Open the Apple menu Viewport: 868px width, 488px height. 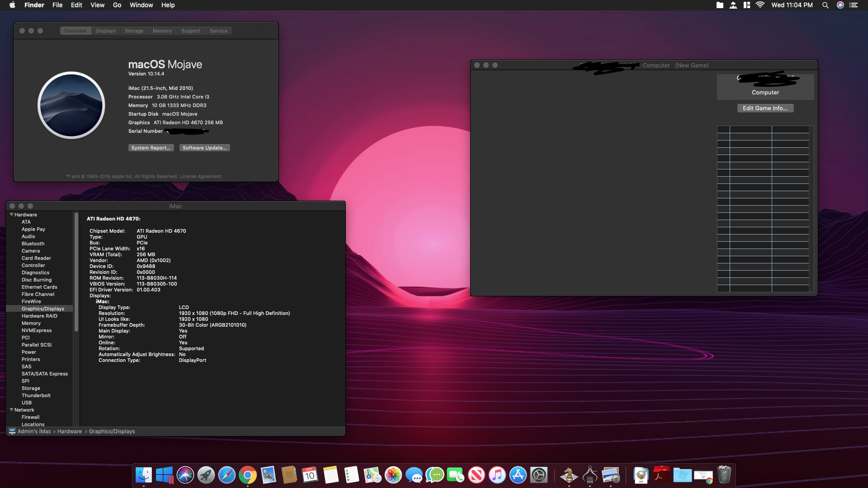point(12,5)
